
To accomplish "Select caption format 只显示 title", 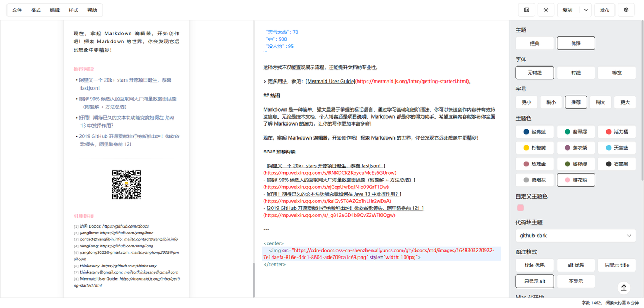I will (617, 265).
